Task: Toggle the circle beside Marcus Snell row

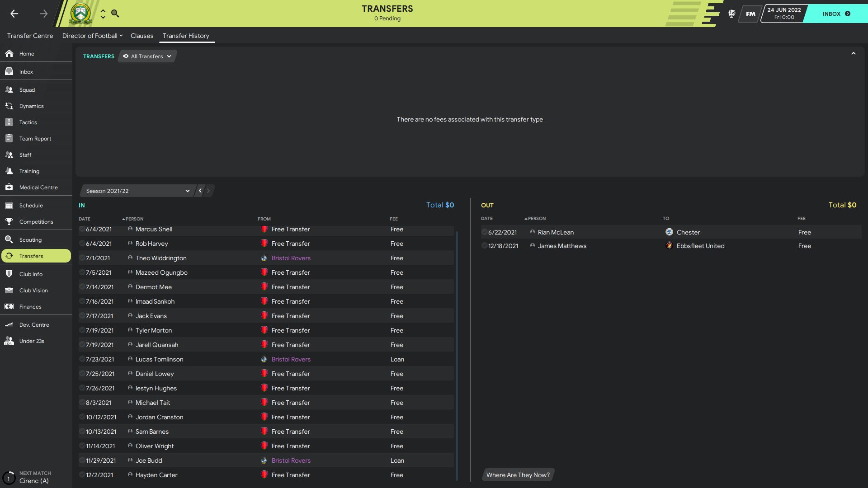Action: pyautogui.click(x=82, y=229)
